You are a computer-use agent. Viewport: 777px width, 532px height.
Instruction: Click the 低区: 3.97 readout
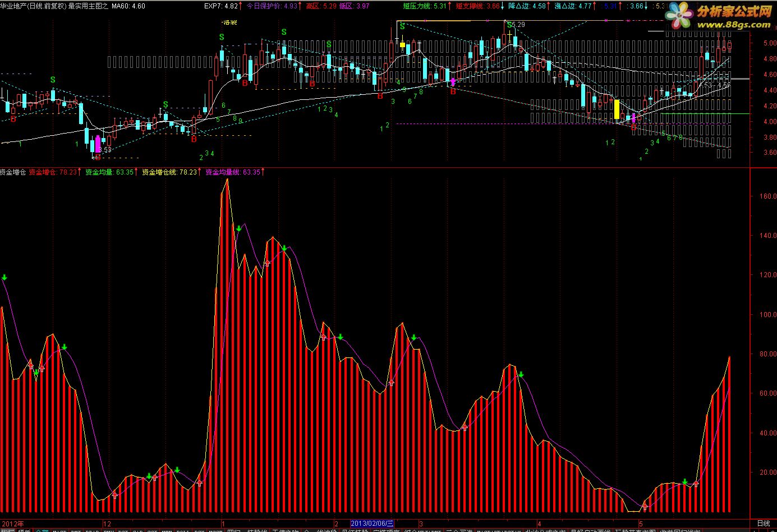coord(355,6)
